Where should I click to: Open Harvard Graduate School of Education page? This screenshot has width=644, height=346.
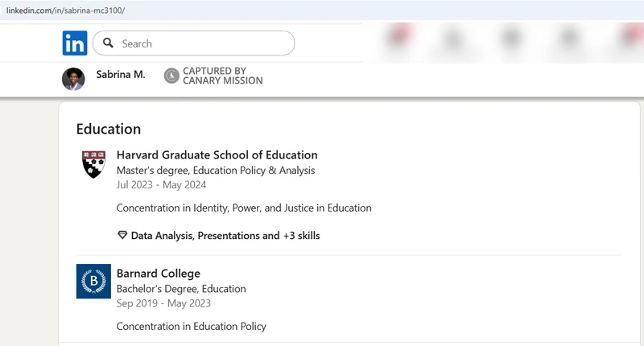pos(217,154)
